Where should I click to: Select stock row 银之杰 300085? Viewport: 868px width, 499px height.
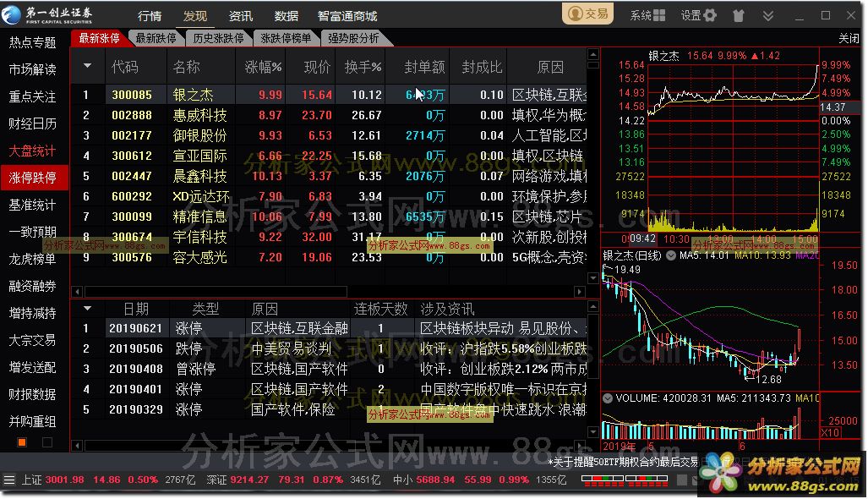pyautogui.click(x=329, y=95)
